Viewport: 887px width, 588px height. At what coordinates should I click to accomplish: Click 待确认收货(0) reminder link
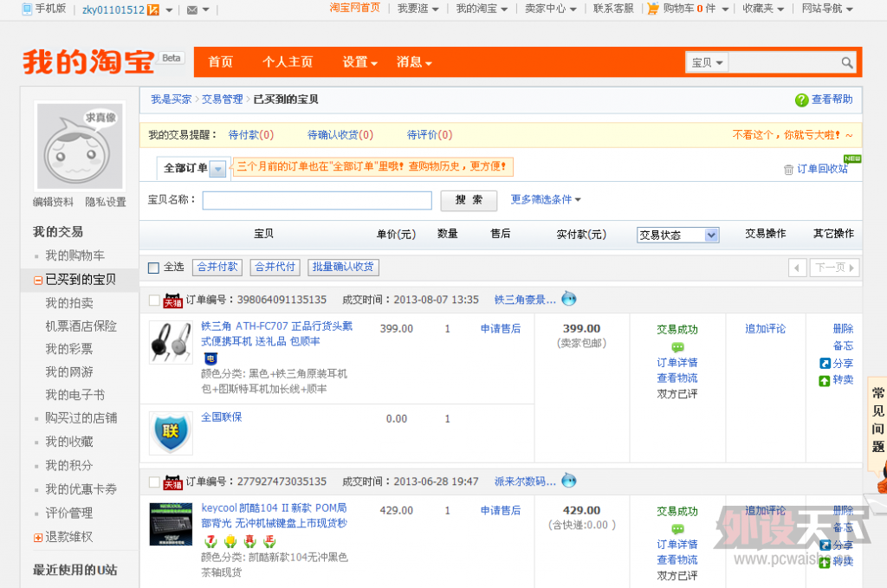click(340, 135)
